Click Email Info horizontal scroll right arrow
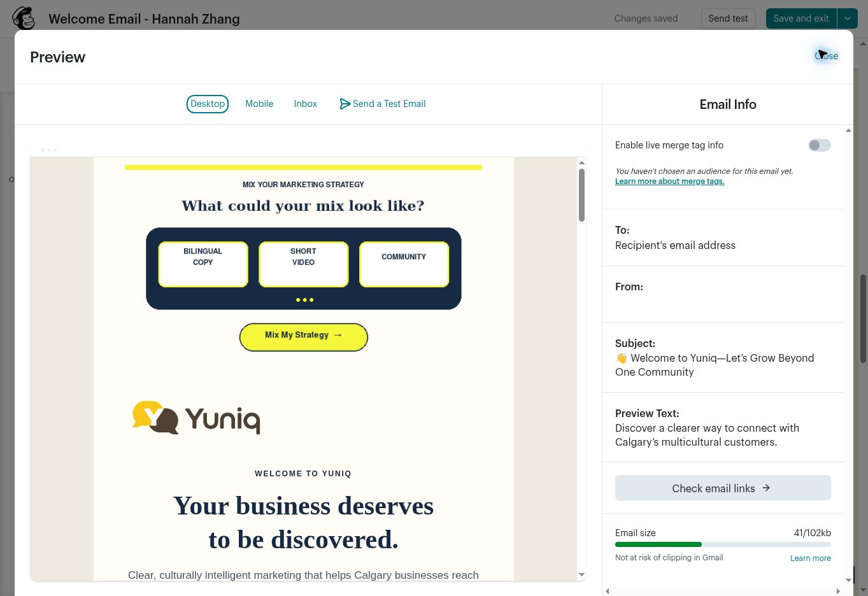Image resolution: width=868 pixels, height=596 pixels. tap(839, 591)
